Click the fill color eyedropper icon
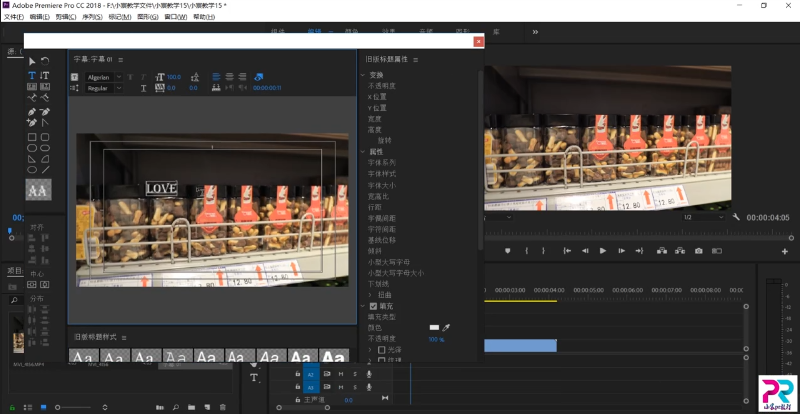The image size is (800, 414). pos(447,327)
